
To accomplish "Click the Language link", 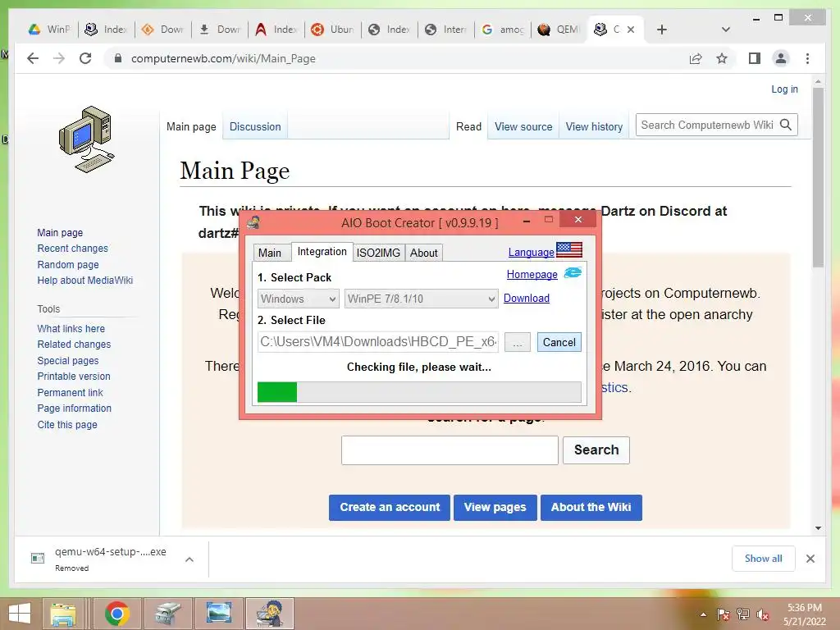I will pos(531,252).
